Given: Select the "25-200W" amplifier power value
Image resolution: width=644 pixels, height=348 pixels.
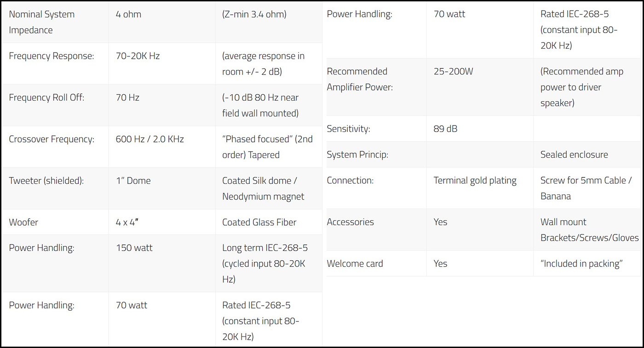Looking at the screenshot, I should [x=453, y=71].
